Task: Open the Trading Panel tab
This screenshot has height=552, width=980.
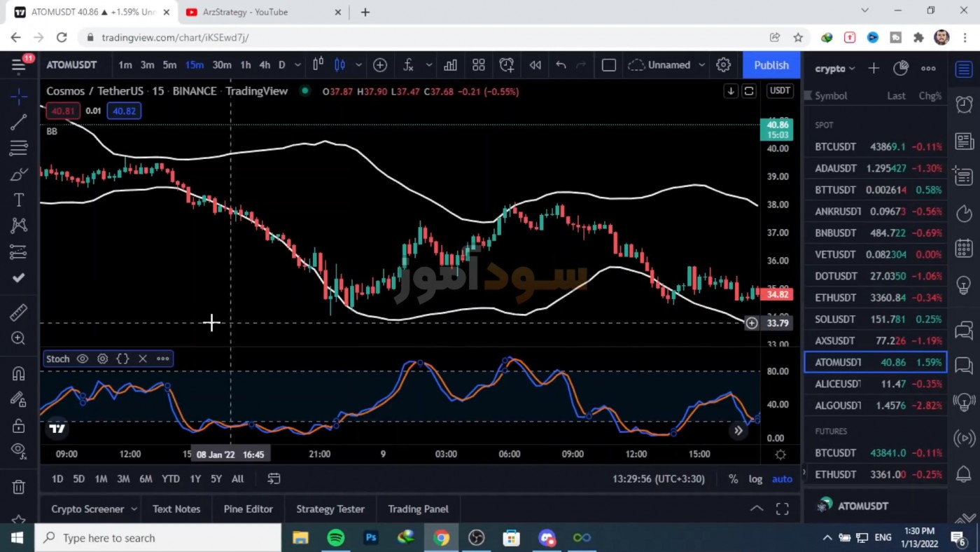Action: coord(419,509)
